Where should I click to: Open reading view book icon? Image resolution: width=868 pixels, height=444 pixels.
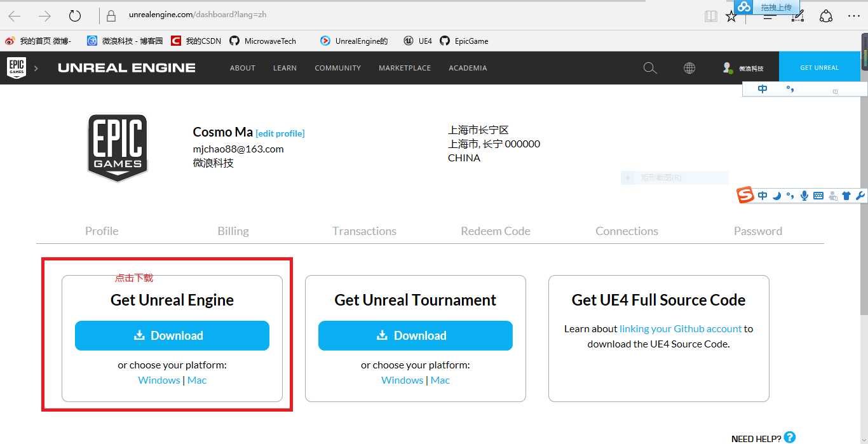pos(711,17)
